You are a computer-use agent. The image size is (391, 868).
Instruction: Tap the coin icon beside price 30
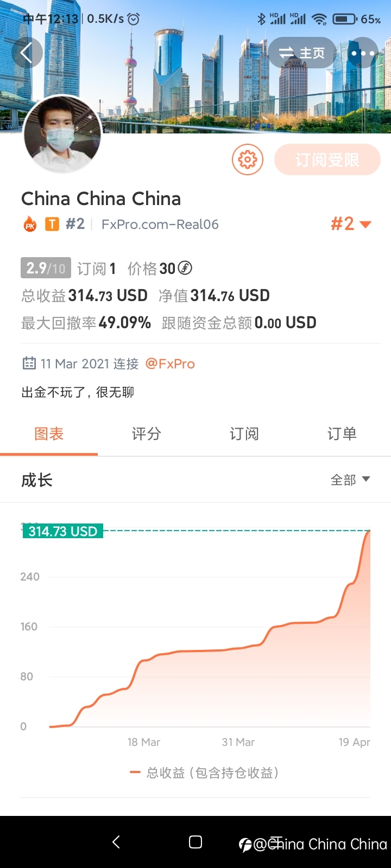point(185,268)
